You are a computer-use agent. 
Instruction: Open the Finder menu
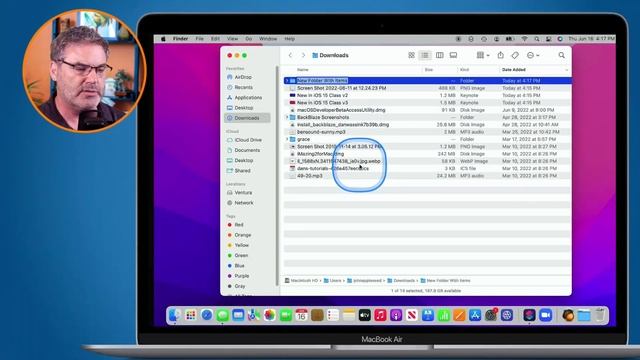(180, 39)
